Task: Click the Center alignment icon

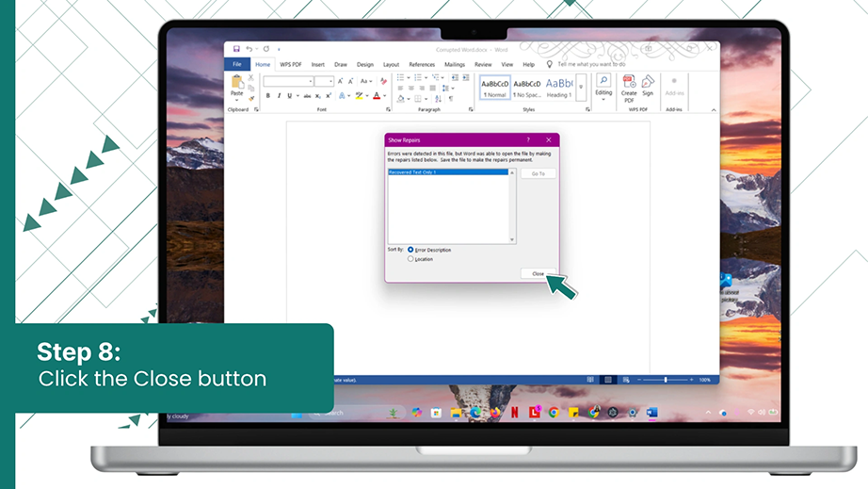Action: [x=410, y=88]
